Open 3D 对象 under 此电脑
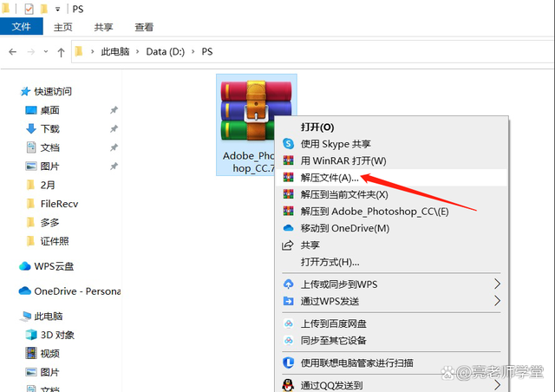Screen dimensions: 555x392 click(57, 335)
